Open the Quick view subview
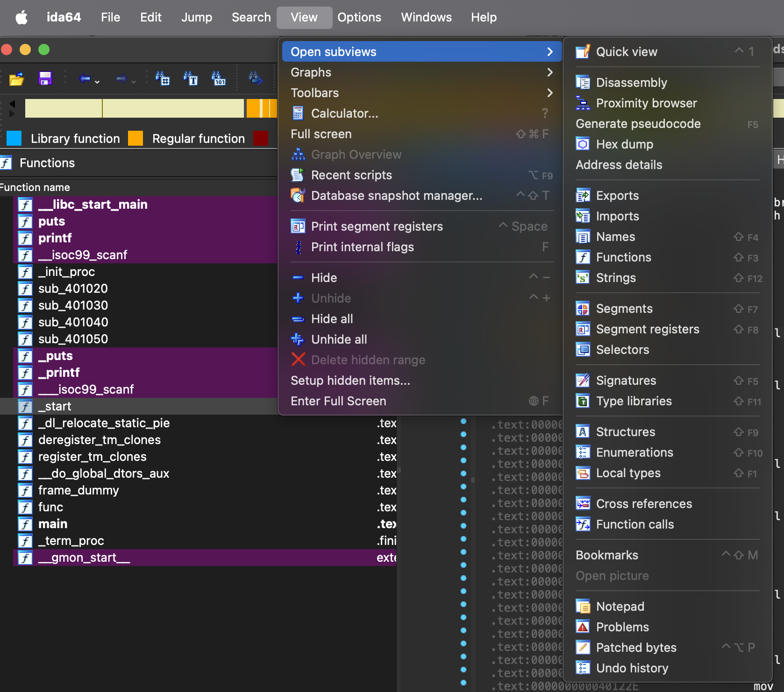This screenshot has width=784, height=692. [667, 52]
